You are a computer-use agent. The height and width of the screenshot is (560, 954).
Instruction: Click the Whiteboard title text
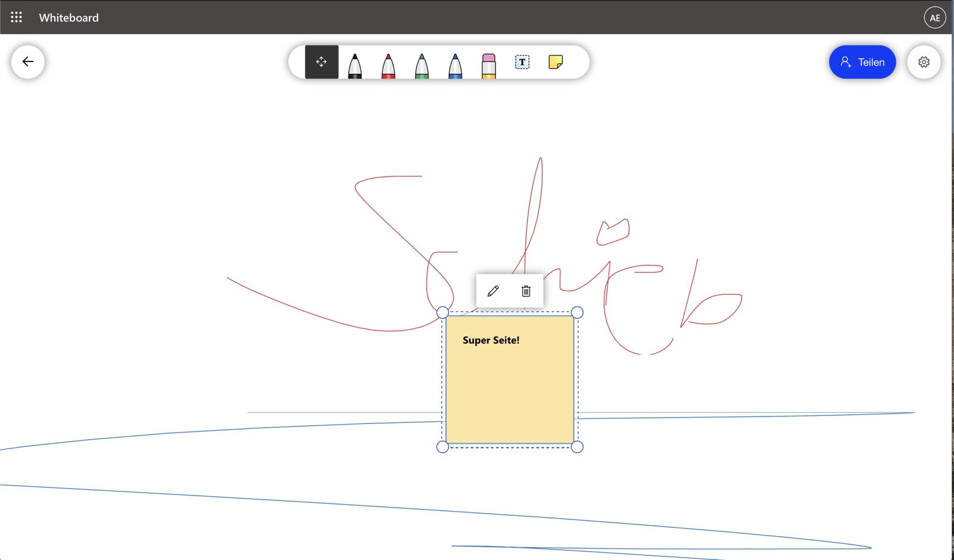69,18
